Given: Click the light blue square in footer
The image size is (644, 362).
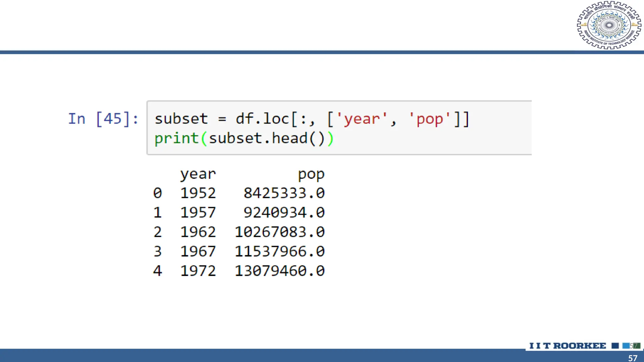Looking at the screenshot, I should [626, 346].
